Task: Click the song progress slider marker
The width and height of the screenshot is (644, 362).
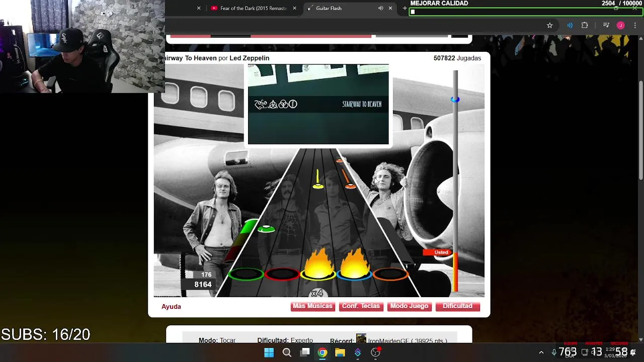Action: [x=455, y=100]
